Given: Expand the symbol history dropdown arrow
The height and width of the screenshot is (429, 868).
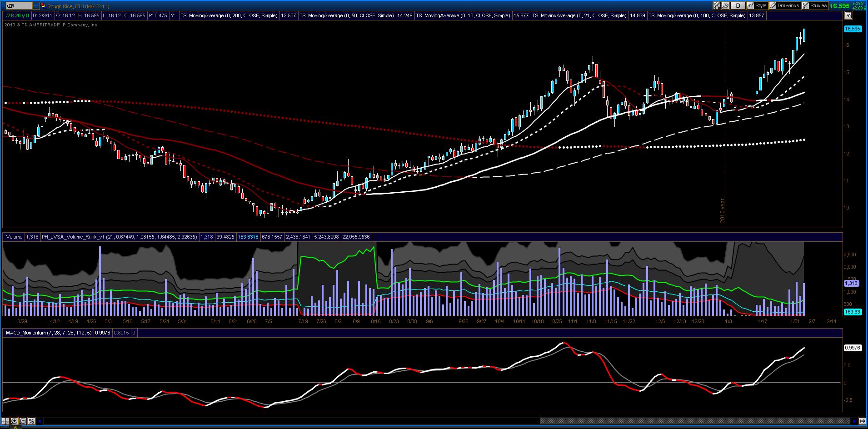Looking at the screenshot, I should 37,6.
